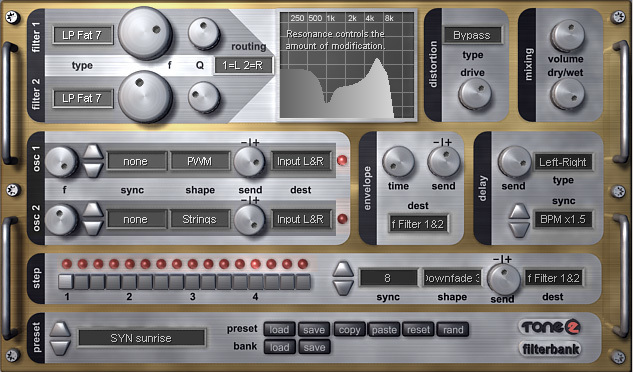Click the Tone2 logo
This screenshot has width=633, height=372.
pyautogui.click(x=550, y=327)
